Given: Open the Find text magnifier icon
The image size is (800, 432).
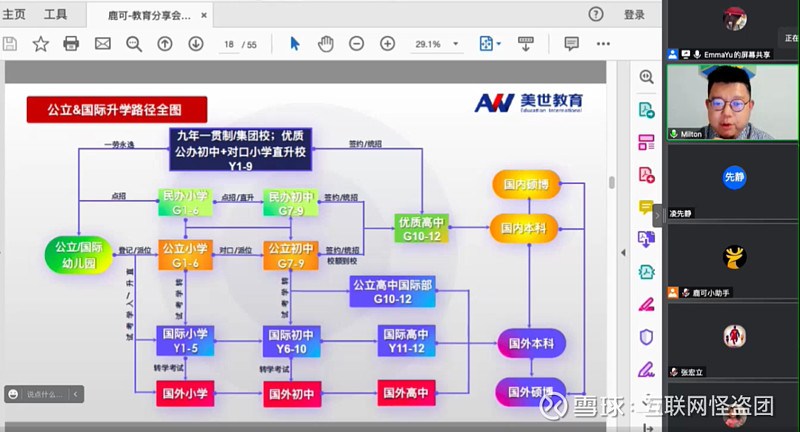Looking at the screenshot, I should tap(134, 44).
